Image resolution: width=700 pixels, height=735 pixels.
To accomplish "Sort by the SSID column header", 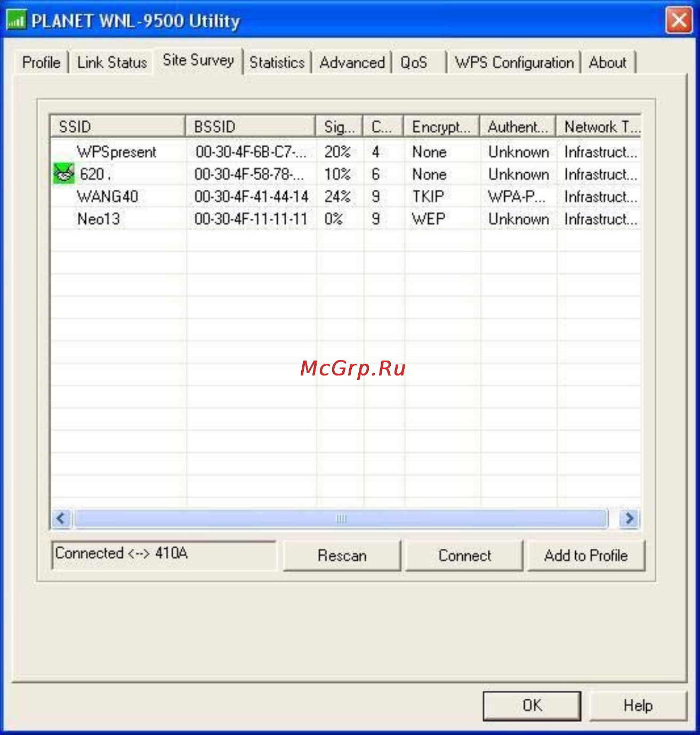I will point(118,126).
